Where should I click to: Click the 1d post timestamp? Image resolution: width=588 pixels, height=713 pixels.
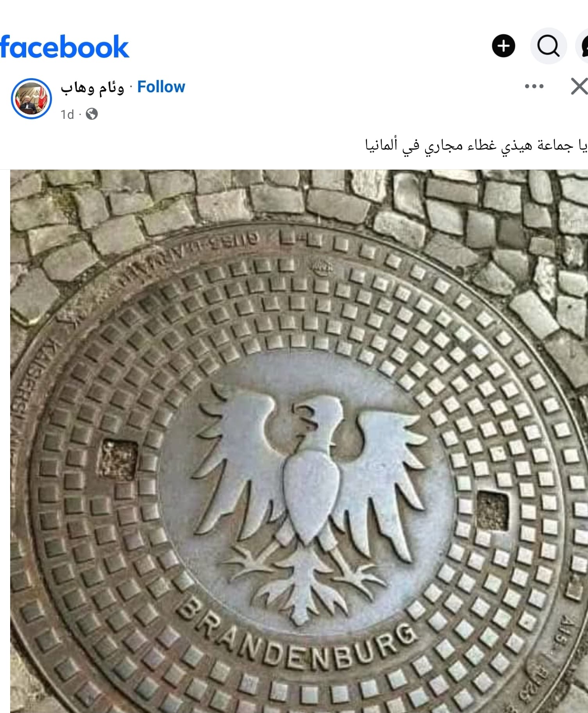tap(67, 115)
